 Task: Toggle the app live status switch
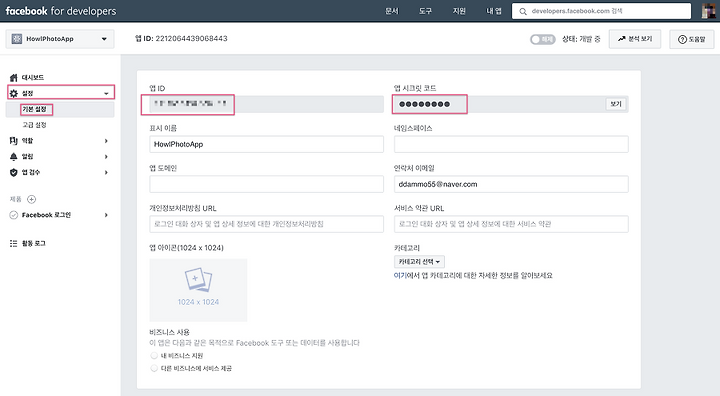tap(542, 40)
